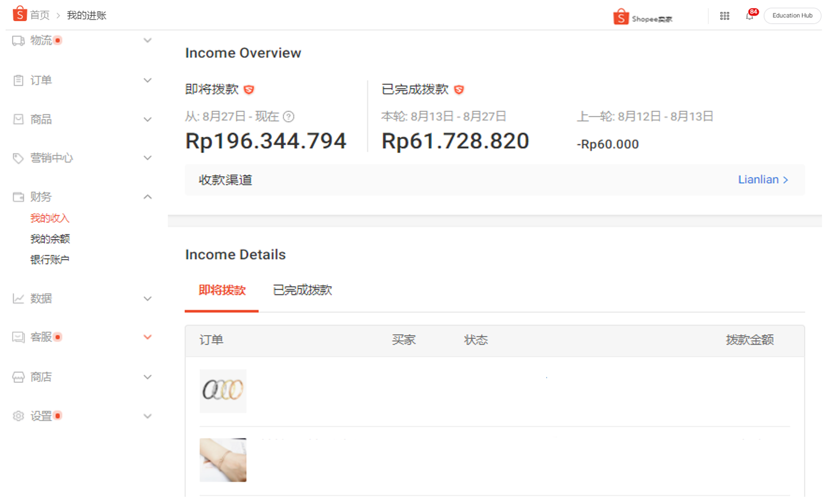Viewport: 832px width, 504px height.
Task: Click the Education Hub button
Action: point(792,16)
